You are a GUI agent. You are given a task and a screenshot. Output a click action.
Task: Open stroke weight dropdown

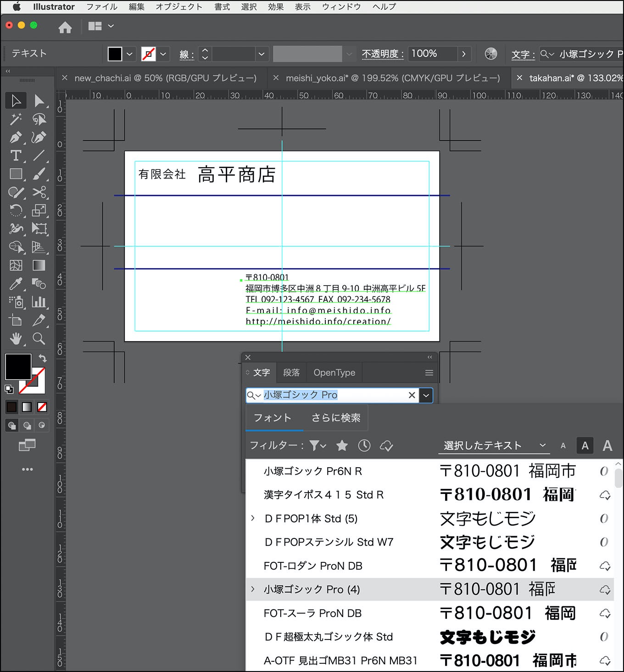(262, 54)
